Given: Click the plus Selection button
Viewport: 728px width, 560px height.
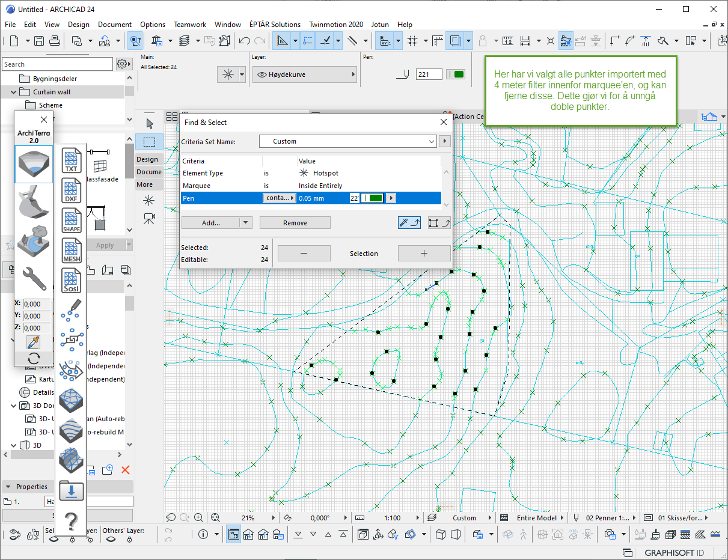Looking at the screenshot, I should click(424, 254).
